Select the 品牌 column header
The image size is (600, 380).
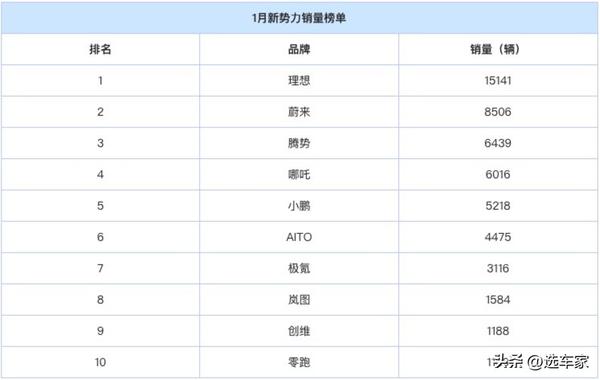click(299, 49)
